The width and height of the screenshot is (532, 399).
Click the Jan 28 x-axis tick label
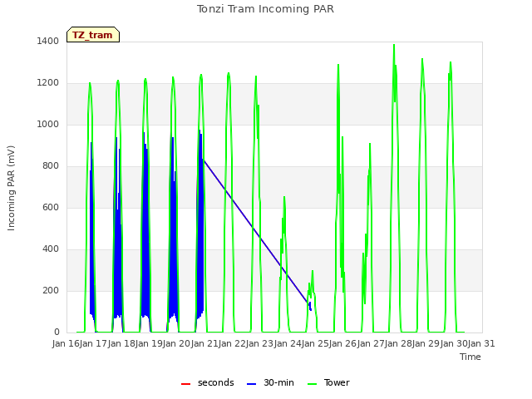coord(398,343)
